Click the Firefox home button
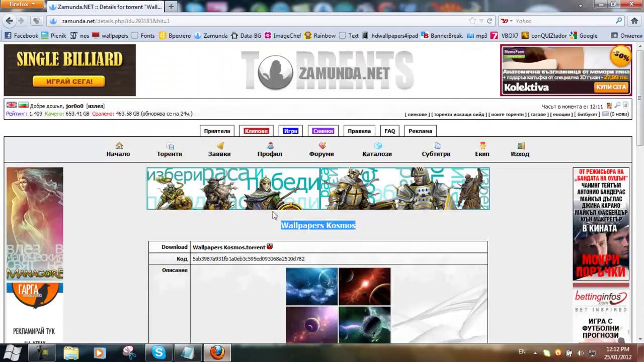 634,21
